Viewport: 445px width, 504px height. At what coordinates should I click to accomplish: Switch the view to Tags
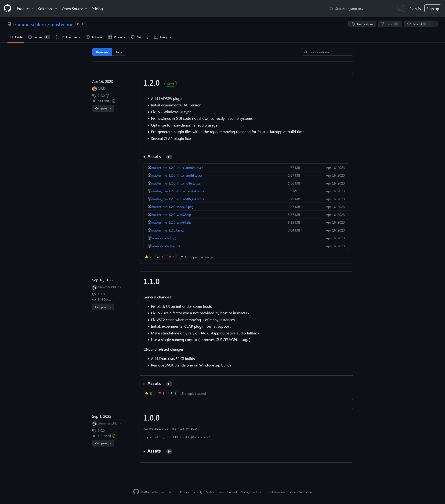click(119, 52)
